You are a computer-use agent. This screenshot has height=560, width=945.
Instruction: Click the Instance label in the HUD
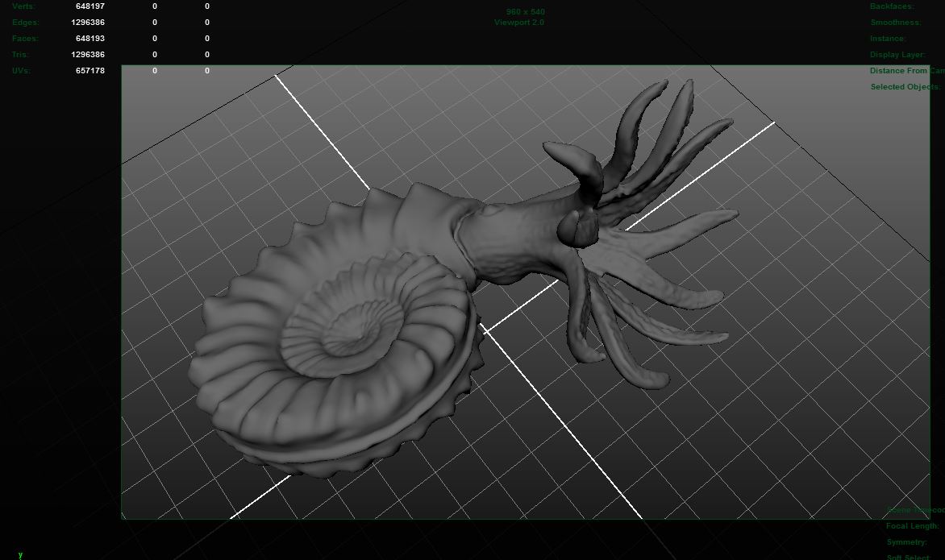pyautogui.click(x=888, y=39)
